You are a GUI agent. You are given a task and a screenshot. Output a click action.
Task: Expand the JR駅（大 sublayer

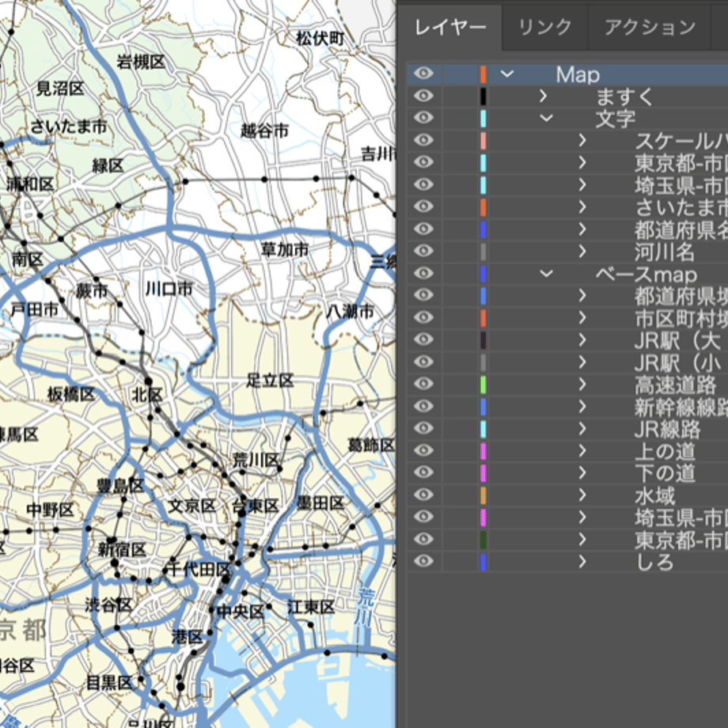pyautogui.click(x=582, y=339)
